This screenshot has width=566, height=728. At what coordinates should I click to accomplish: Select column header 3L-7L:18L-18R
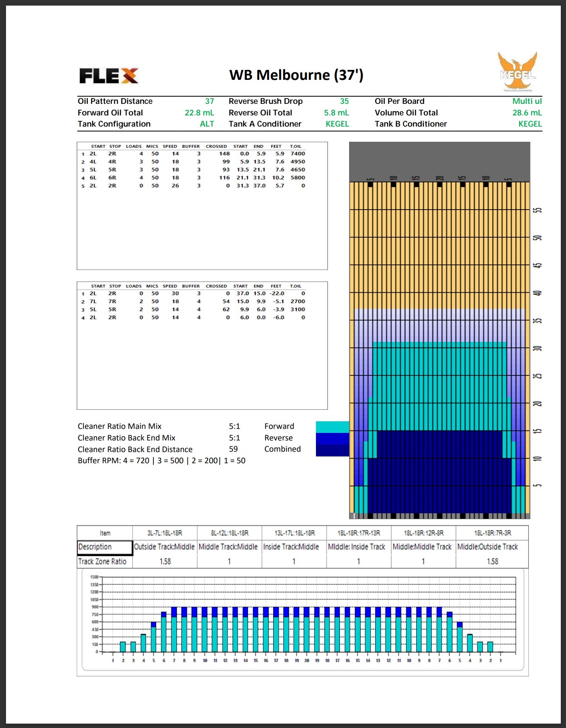click(x=165, y=533)
